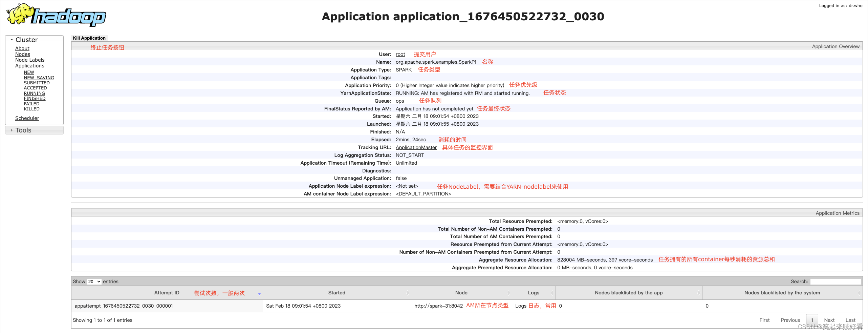Go to Last page of entries

(850, 320)
